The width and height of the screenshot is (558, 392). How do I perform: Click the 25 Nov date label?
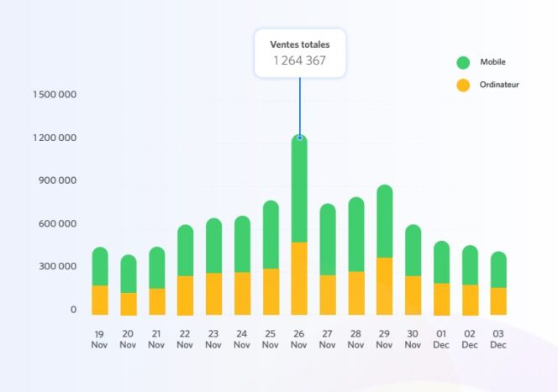[x=270, y=340]
